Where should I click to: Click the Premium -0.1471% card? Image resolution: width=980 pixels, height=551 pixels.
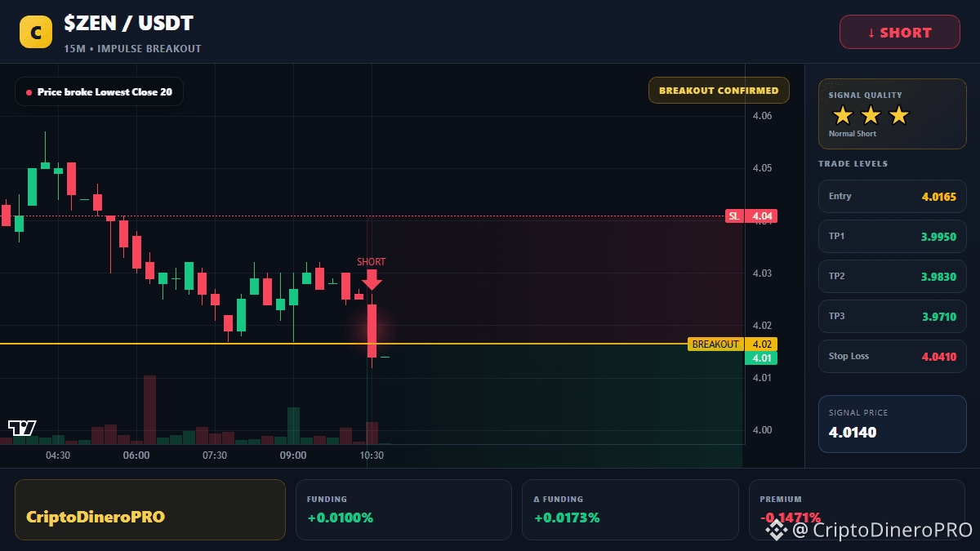click(857, 509)
